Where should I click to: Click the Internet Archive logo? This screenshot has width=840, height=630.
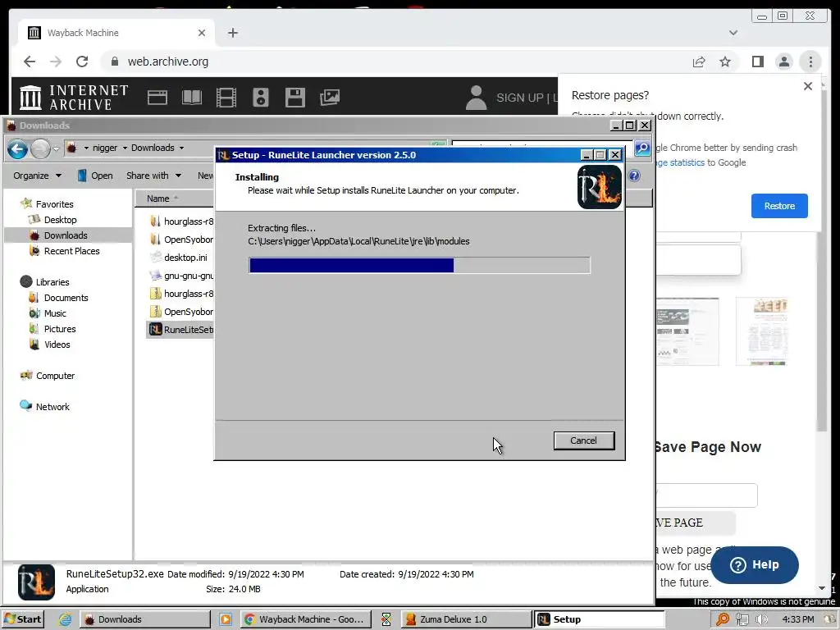(x=74, y=97)
